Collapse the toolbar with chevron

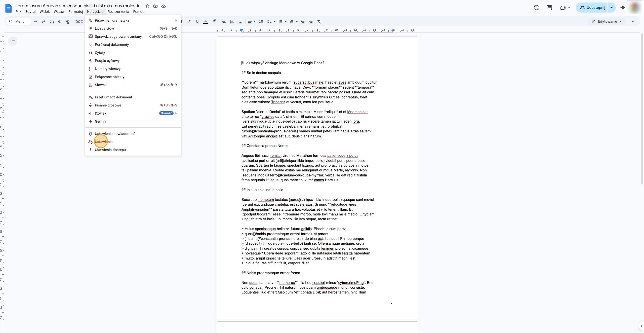point(633,22)
